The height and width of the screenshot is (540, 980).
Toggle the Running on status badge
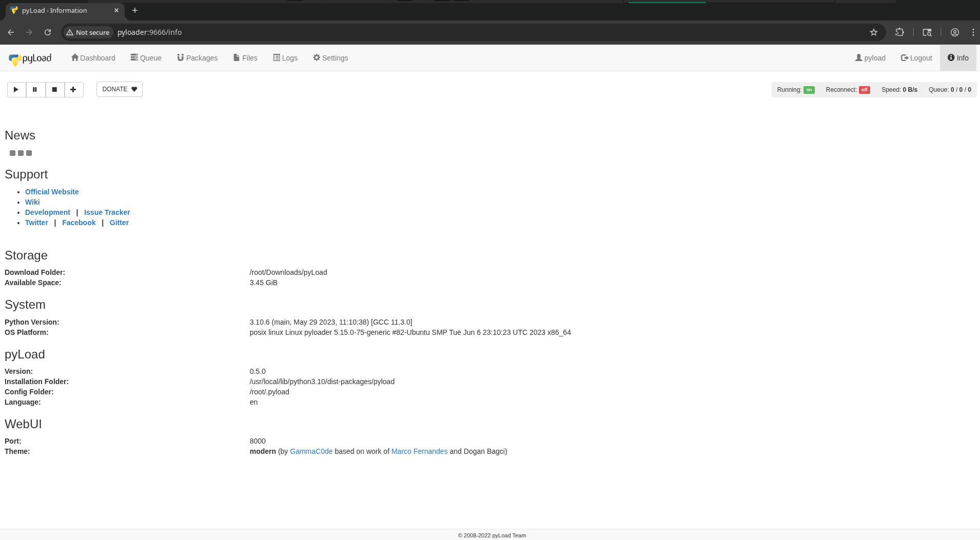[809, 90]
